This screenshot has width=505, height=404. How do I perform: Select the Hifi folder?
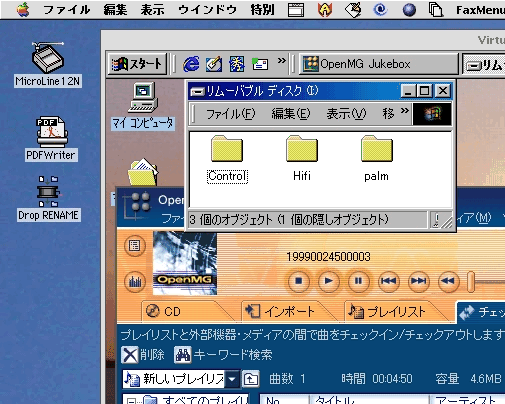pyautogui.click(x=302, y=159)
